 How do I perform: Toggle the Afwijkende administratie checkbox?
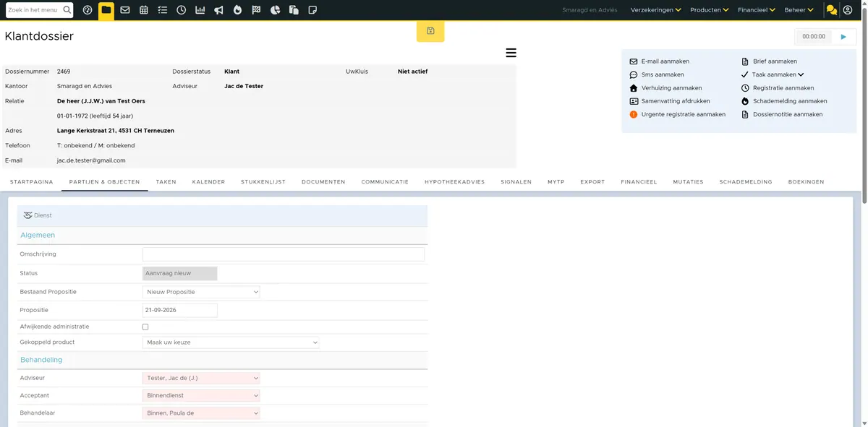[145, 327]
